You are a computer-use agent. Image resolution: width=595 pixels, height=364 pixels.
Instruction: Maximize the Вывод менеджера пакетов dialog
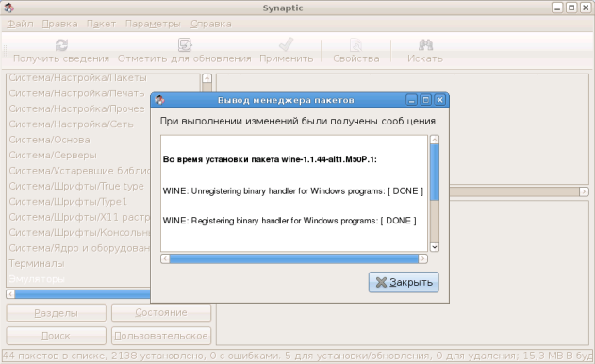tap(426, 100)
